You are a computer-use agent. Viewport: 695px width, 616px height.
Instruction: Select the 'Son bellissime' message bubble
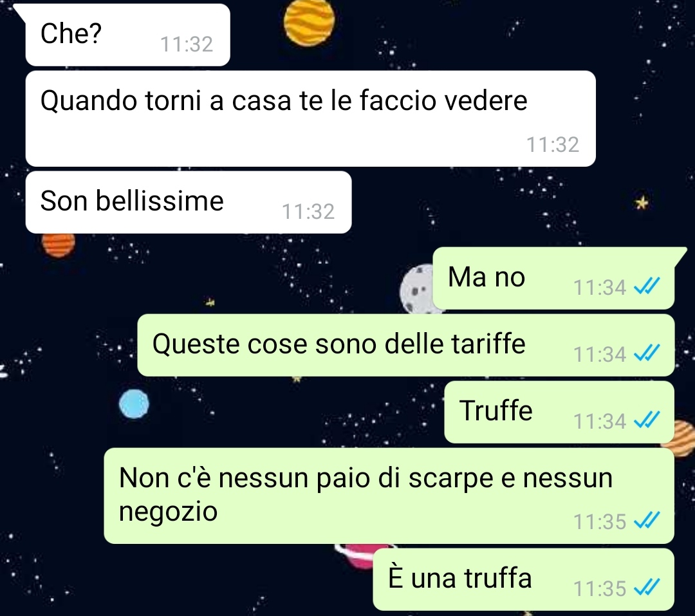[x=189, y=202]
